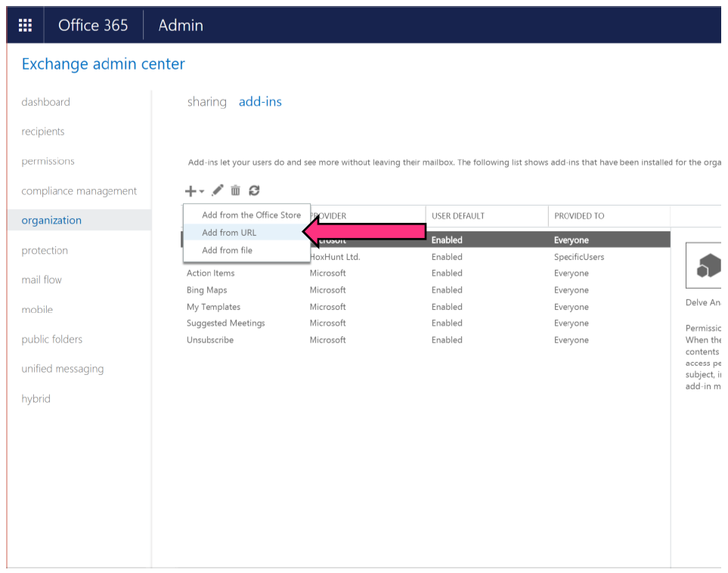Switch to the add-ins tab
The height and width of the screenshot is (573, 728).
[x=260, y=102]
